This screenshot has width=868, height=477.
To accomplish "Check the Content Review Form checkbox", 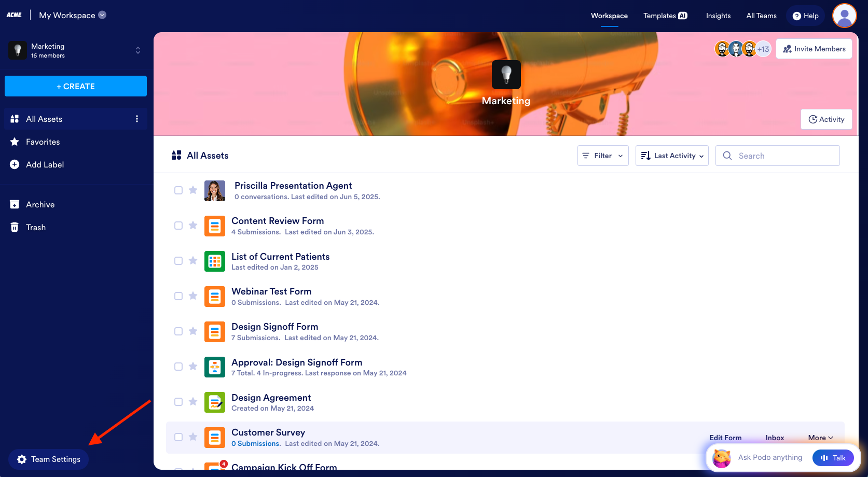I will coord(178,226).
